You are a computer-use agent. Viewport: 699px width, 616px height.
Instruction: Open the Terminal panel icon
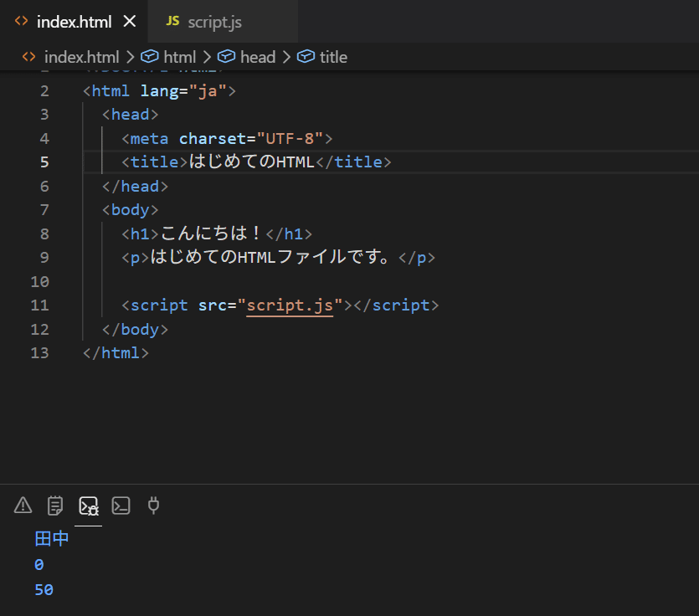(x=121, y=505)
